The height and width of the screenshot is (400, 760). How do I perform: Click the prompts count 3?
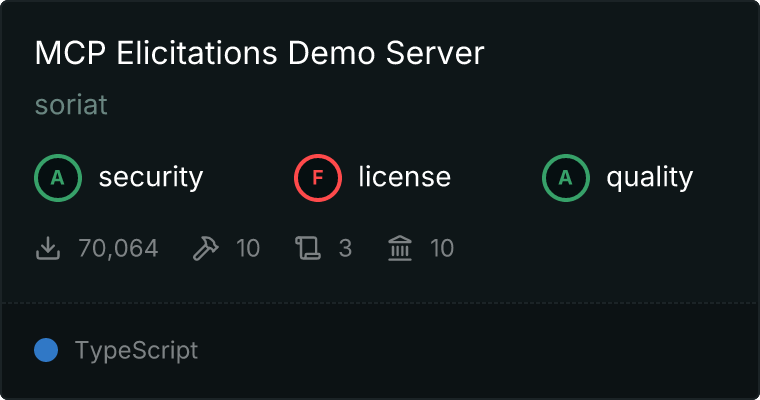(x=345, y=248)
